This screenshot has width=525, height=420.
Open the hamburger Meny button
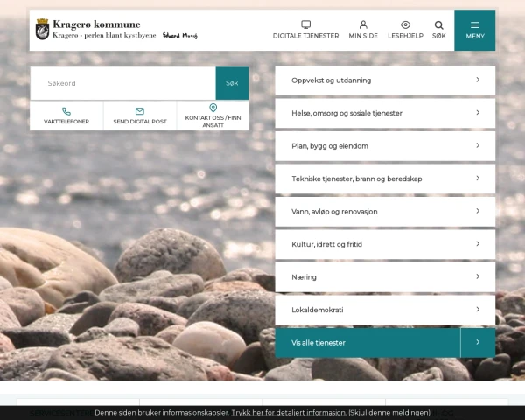474,30
